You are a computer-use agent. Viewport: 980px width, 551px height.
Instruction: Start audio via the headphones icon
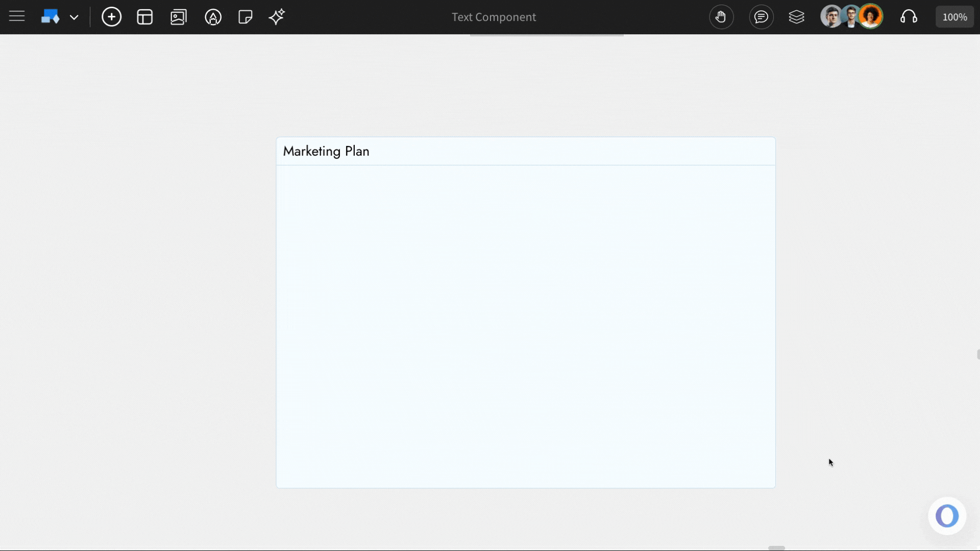[909, 17]
